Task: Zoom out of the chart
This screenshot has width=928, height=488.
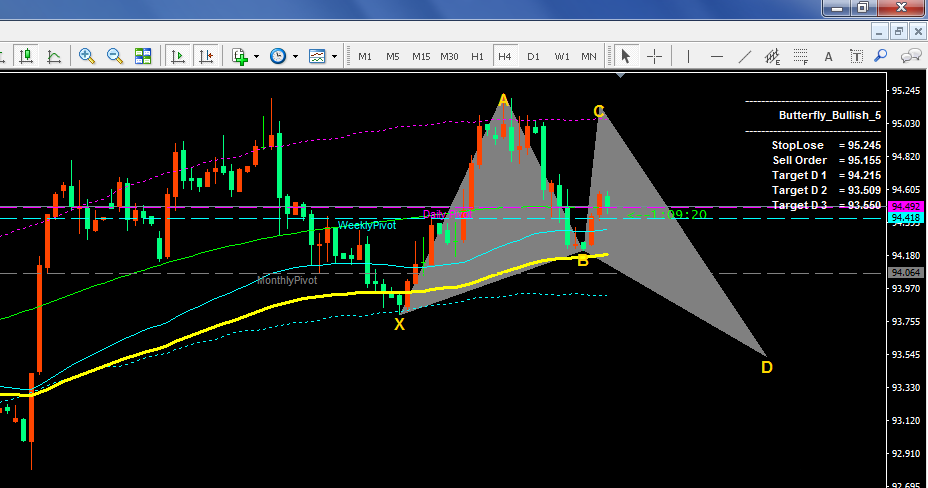Action: (114, 56)
